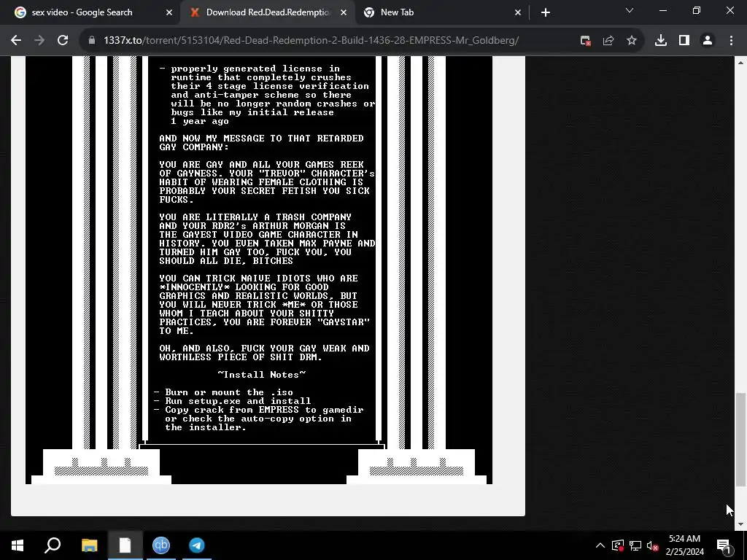Close the New Tab tab
Image resolution: width=747 pixels, height=560 pixels.
point(518,13)
